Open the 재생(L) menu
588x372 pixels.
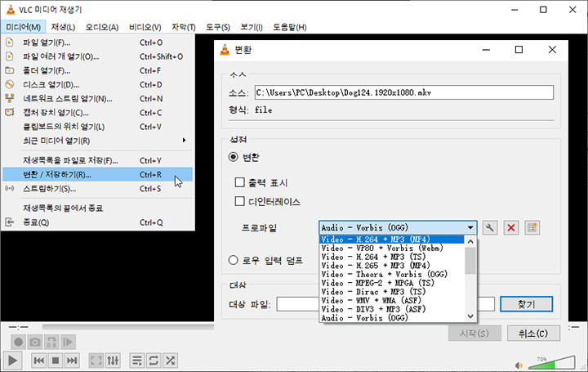click(63, 27)
